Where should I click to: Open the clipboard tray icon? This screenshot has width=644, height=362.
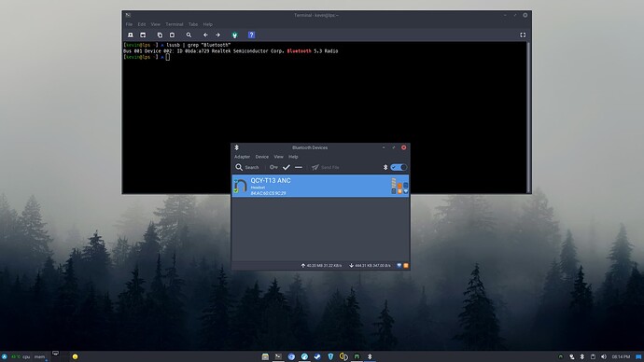tap(593, 357)
